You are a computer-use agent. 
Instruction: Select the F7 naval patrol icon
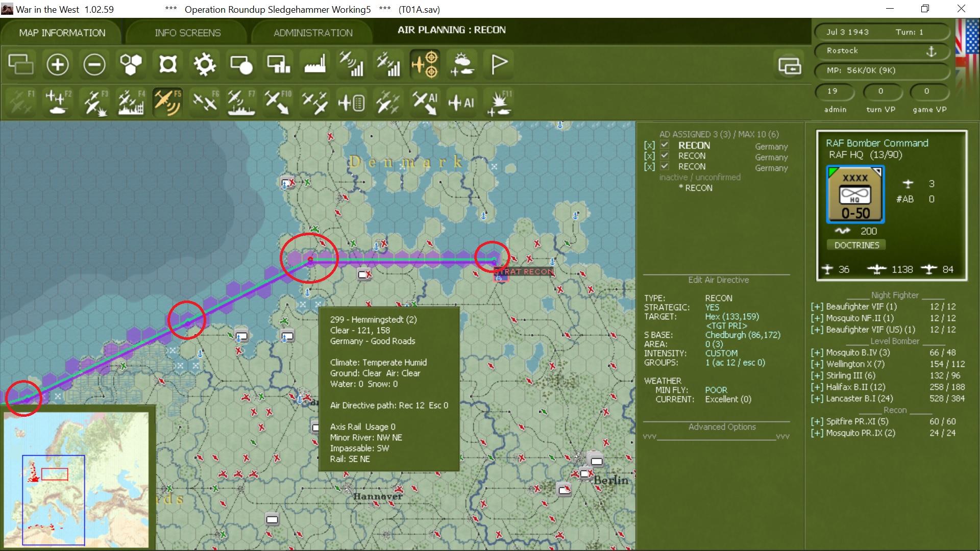[241, 102]
